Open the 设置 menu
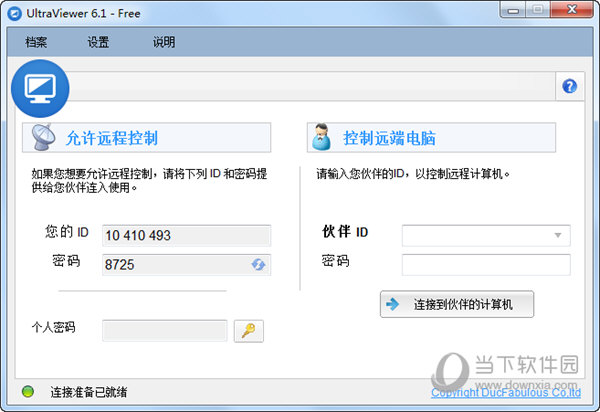The width and height of the screenshot is (600, 412). pos(98,42)
